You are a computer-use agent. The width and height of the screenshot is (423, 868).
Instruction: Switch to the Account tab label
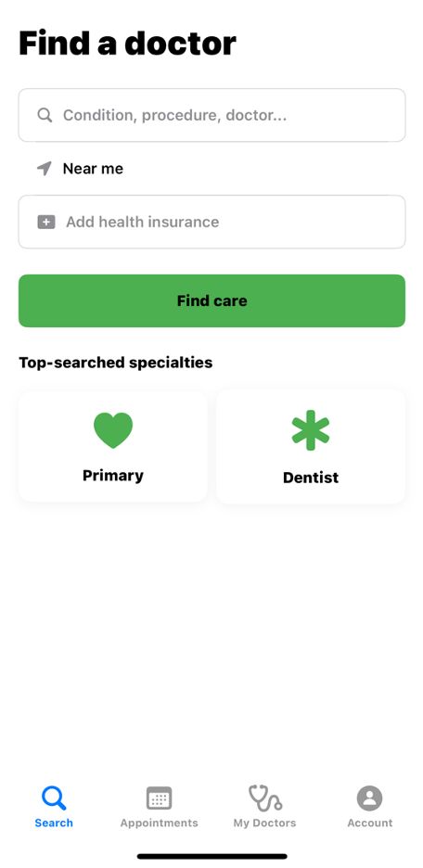(x=370, y=823)
